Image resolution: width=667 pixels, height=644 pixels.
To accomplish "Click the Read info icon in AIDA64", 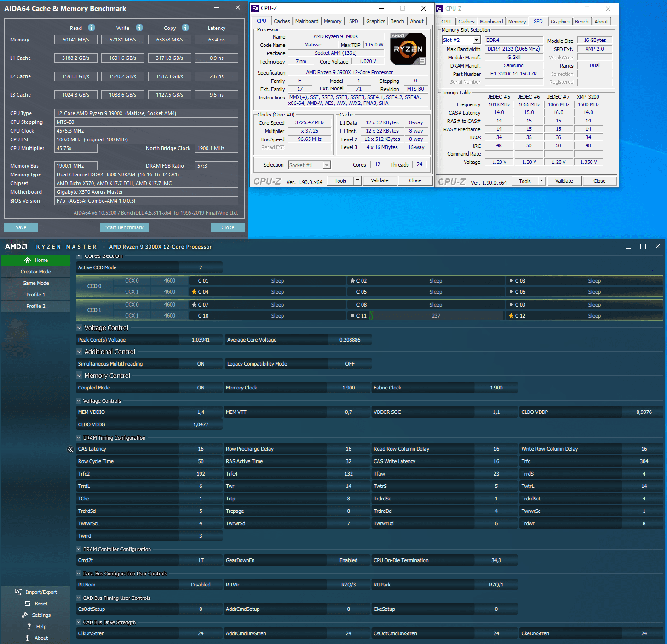I will click(x=92, y=28).
